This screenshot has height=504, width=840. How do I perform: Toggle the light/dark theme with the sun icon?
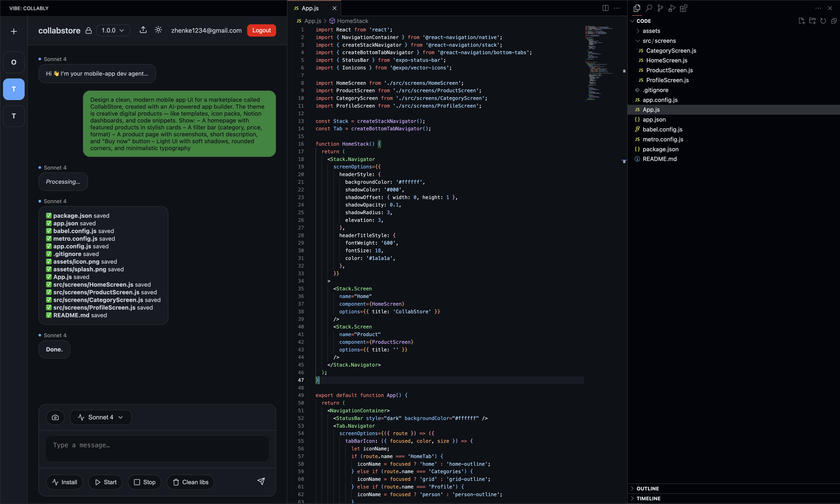tap(158, 30)
